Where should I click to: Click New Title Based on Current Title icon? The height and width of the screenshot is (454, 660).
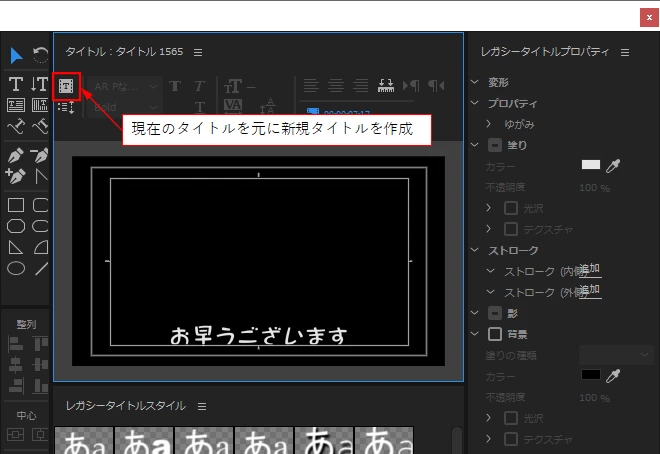click(x=66, y=86)
